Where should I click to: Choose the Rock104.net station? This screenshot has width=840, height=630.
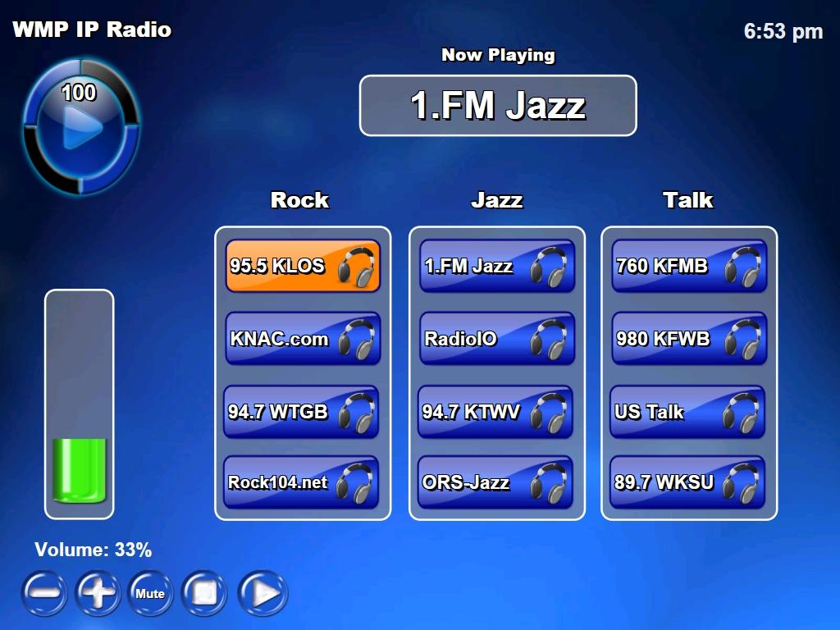pyautogui.click(x=301, y=482)
